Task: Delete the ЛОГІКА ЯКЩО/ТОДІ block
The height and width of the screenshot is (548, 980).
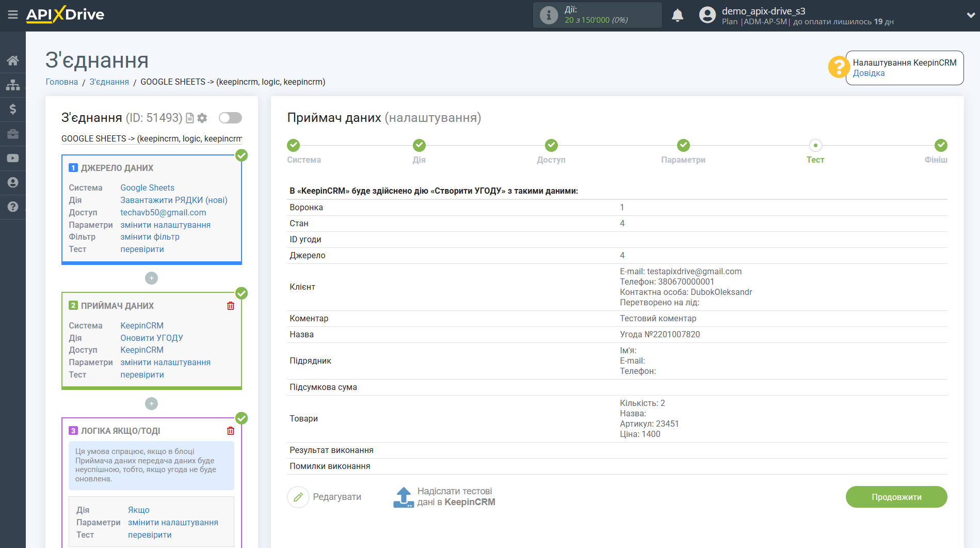Action: 231,431
